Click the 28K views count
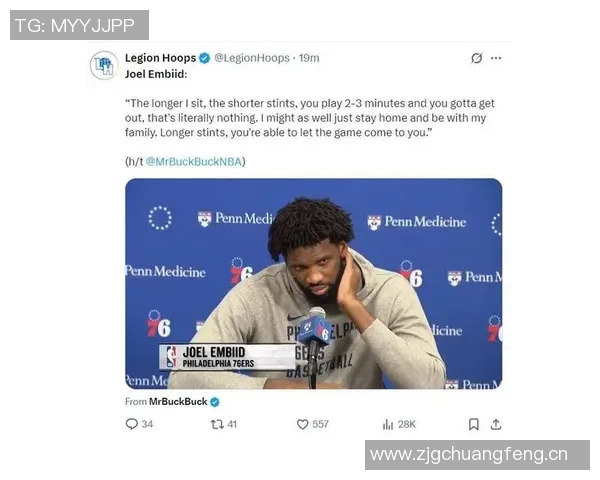This screenshot has height=480, width=600. tap(406, 424)
